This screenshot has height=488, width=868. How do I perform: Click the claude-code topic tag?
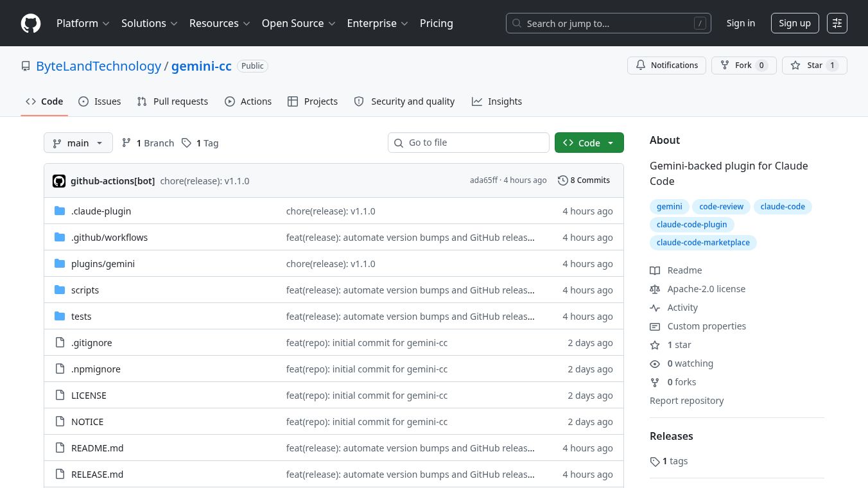pos(782,207)
